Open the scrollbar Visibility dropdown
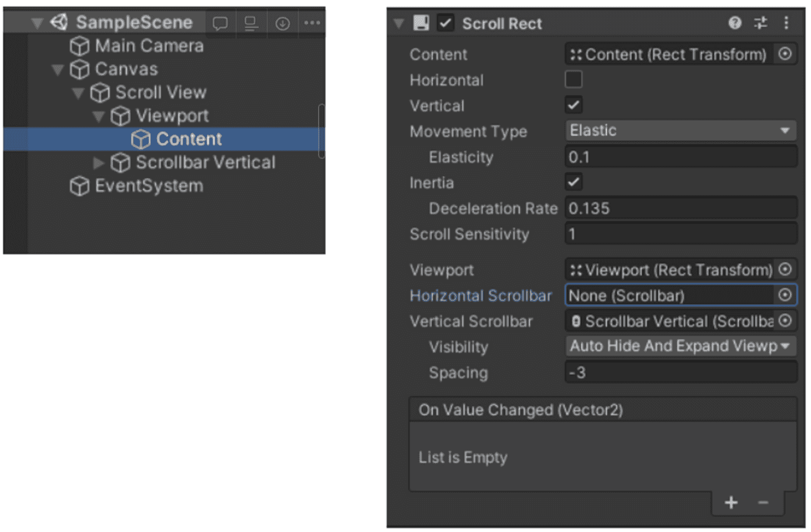Viewport: 811px width, 532px height. coord(680,347)
